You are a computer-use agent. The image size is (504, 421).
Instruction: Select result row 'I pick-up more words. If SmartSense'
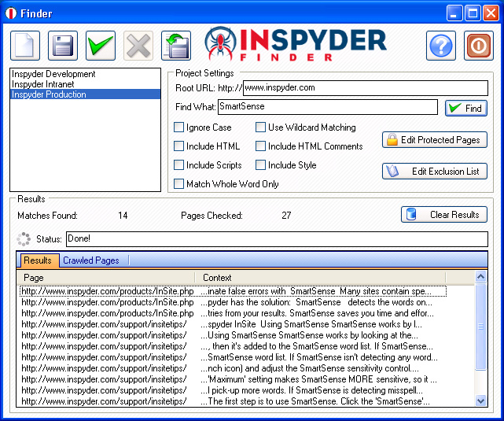click(x=233, y=390)
